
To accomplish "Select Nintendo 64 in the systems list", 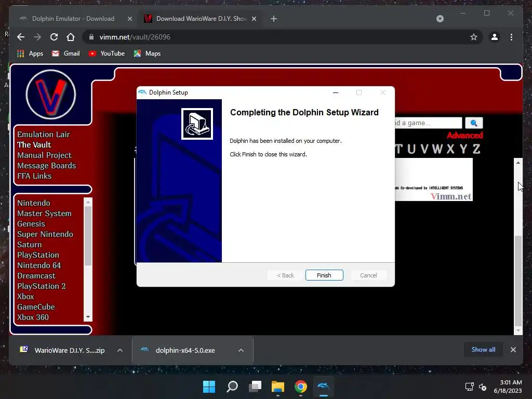I will coord(39,265).
